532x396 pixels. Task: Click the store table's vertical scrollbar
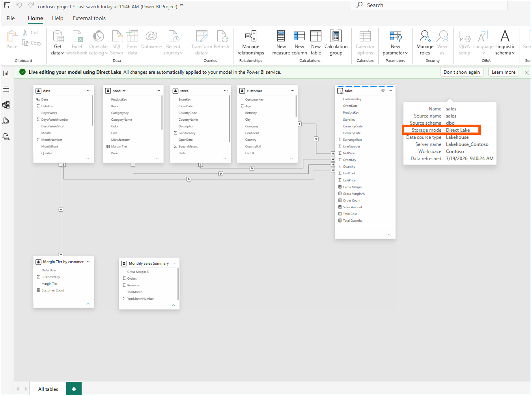[229, 119]
